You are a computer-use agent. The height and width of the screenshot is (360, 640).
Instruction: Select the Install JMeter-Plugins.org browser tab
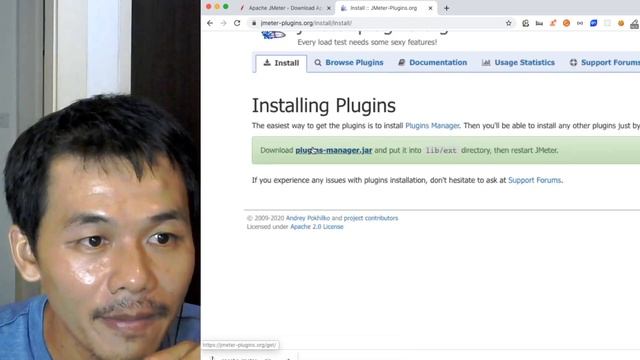click(386, 8)
